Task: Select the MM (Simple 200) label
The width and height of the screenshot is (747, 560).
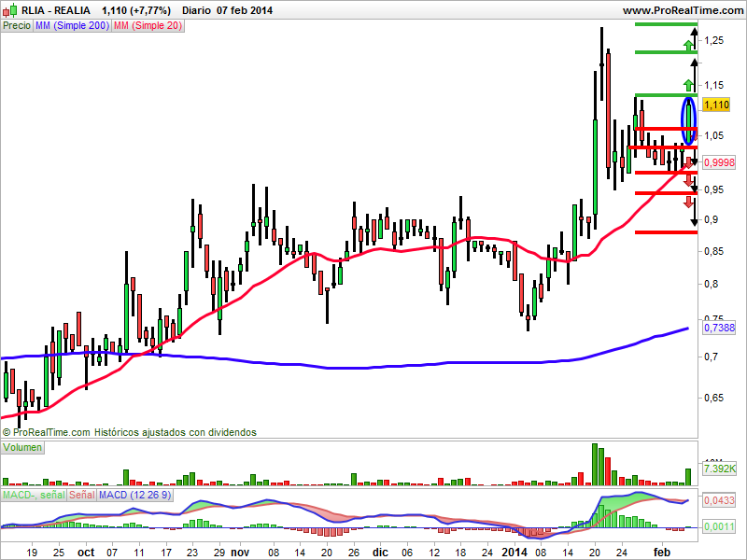Action: [x=73, y=26]
